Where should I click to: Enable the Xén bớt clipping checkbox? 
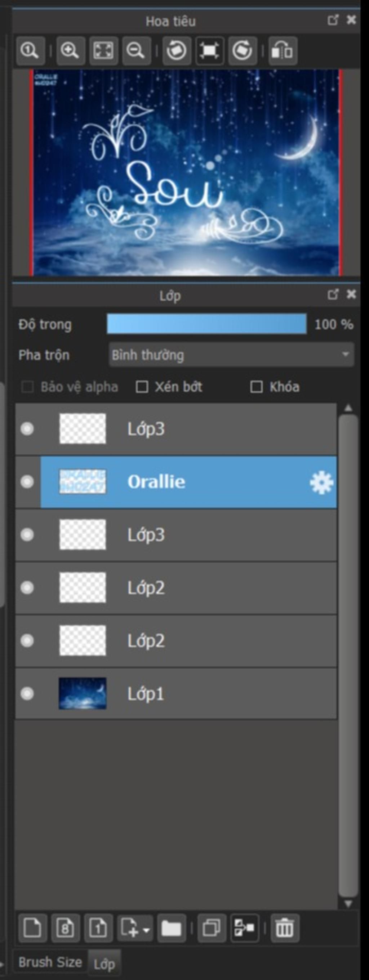pos(142,387)
